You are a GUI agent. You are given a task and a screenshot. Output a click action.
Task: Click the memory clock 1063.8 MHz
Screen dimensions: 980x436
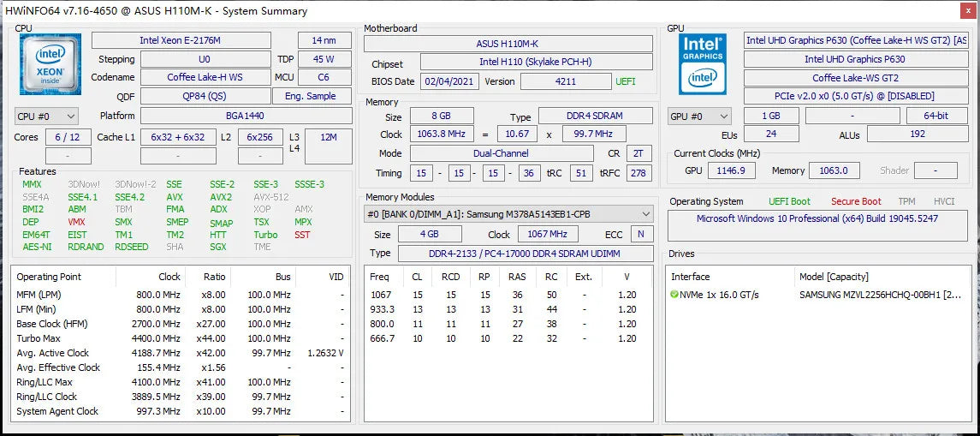[x=442, y=134]
